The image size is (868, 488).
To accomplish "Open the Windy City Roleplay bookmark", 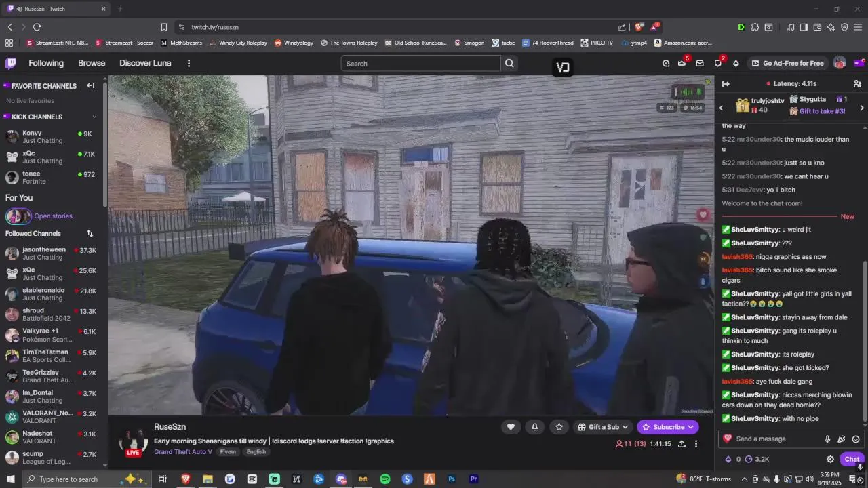I will point(238,43).
